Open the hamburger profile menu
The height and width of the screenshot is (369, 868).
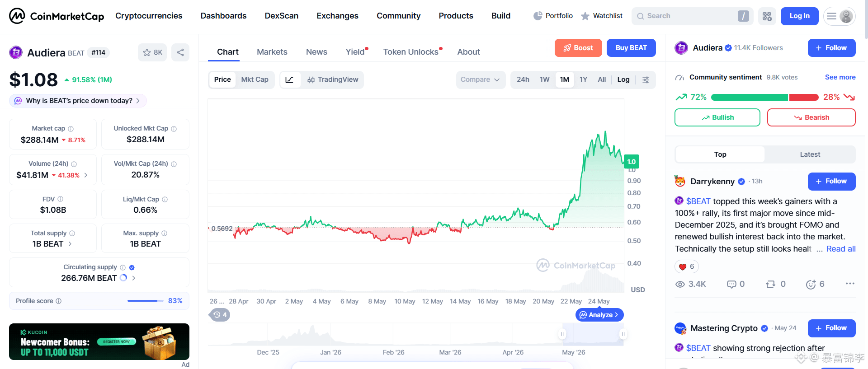tap(840, 16)
